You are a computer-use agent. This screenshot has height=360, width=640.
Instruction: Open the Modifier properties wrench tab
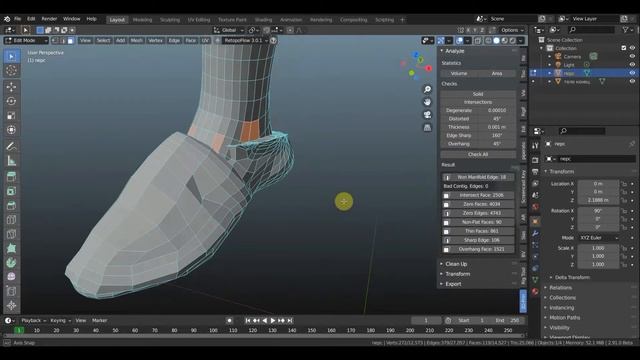(x=535, y=233)
